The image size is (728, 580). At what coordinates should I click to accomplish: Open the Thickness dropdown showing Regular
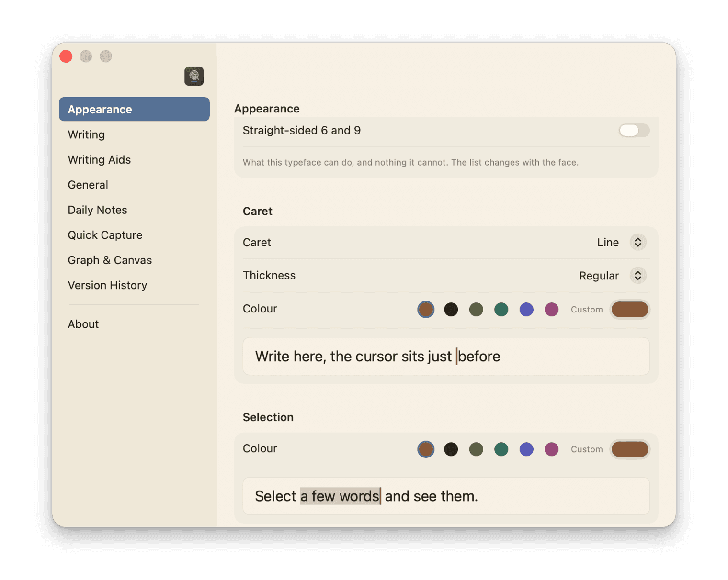(x=612, y=276)
